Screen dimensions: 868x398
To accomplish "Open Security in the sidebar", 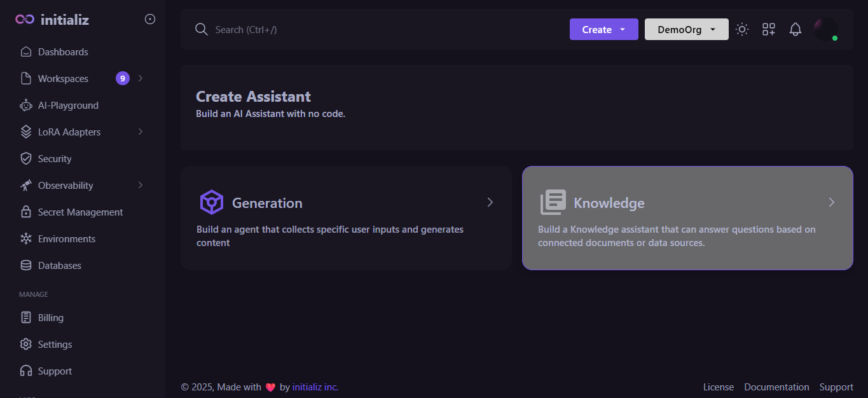I will pyautogui.click(x=55, y=159).
